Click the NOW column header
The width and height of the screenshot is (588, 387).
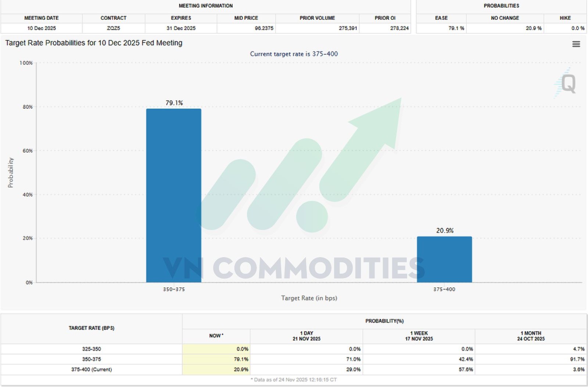216,336
